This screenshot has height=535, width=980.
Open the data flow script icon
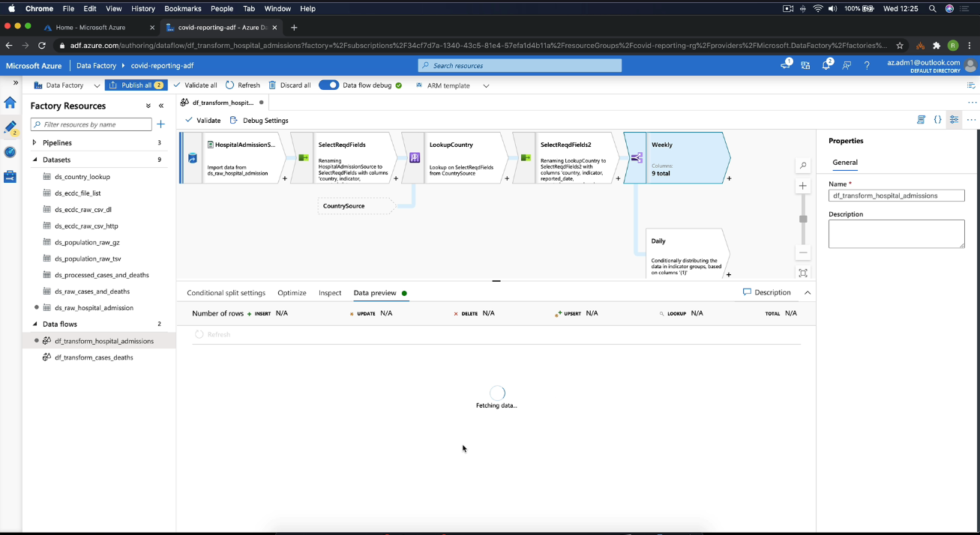click(x=922, y=120)
